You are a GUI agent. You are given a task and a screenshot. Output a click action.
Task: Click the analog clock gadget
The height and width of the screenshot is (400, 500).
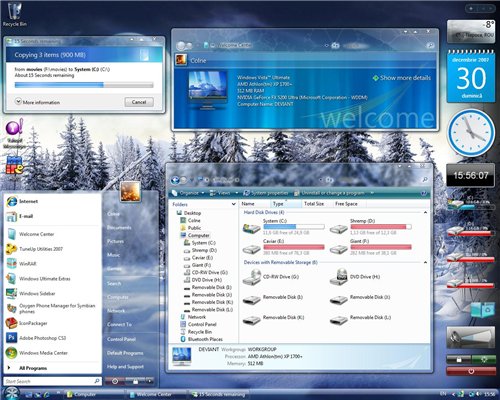(471, 133)
